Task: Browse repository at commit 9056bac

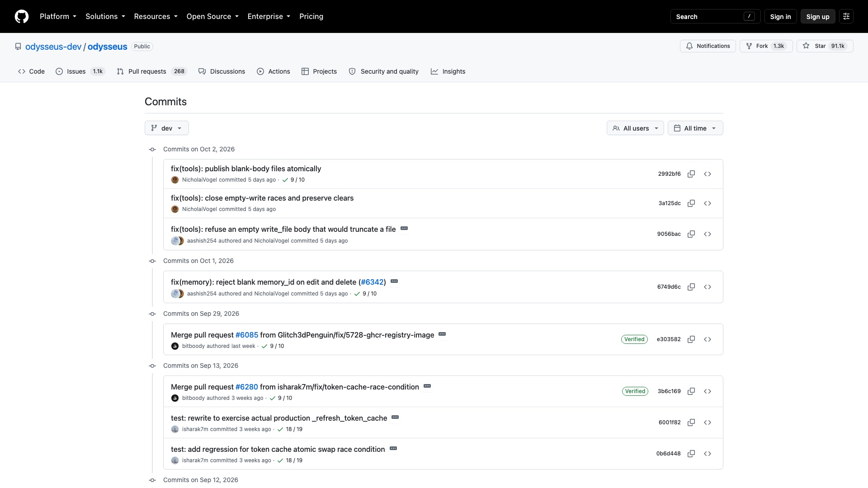Action: pos(708,234)
